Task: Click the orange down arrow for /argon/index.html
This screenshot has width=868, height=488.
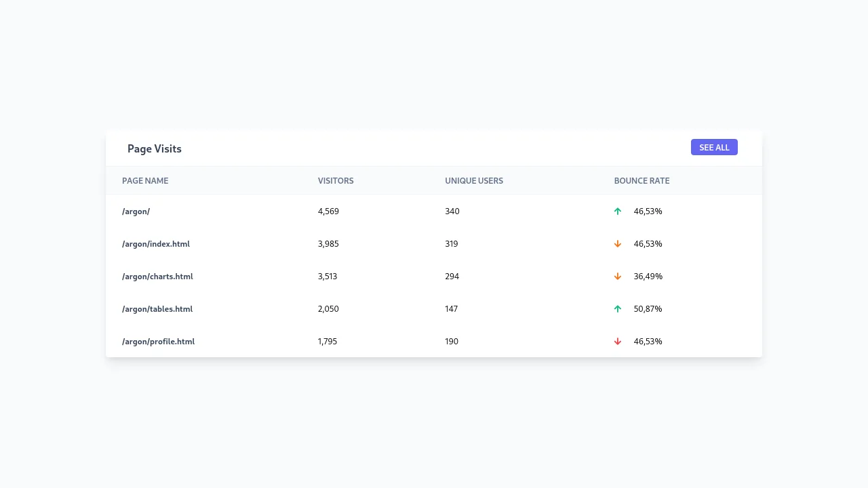Action: point(617,244)
